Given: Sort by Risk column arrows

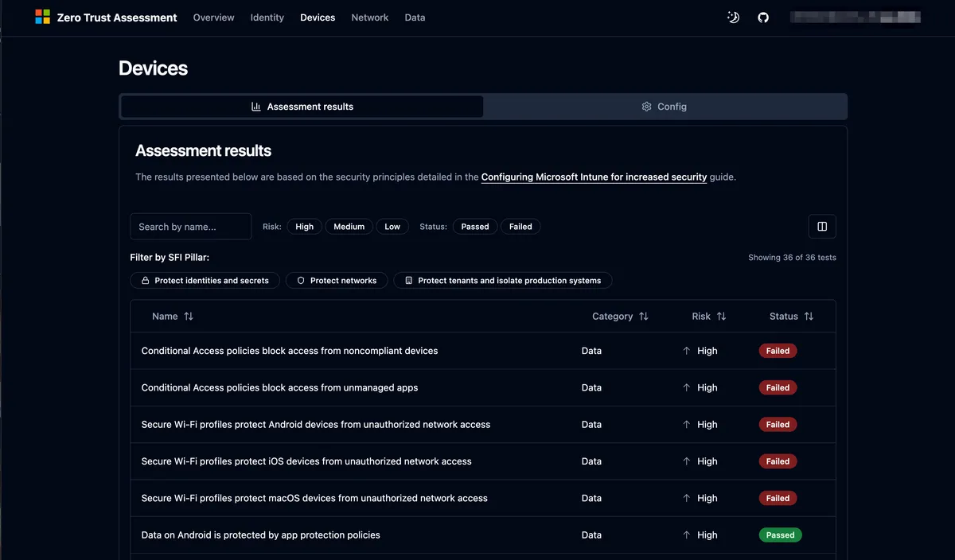Looking at the screenshot, I should click(721, 317).
